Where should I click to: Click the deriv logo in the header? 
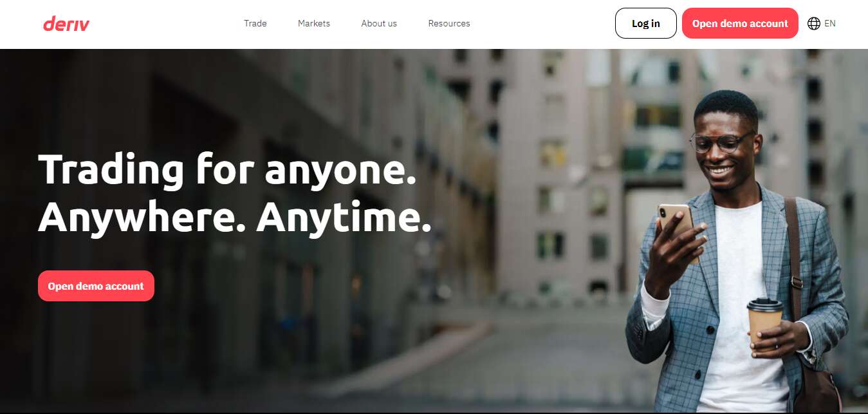pyautogui.click(x=66, y=24)
